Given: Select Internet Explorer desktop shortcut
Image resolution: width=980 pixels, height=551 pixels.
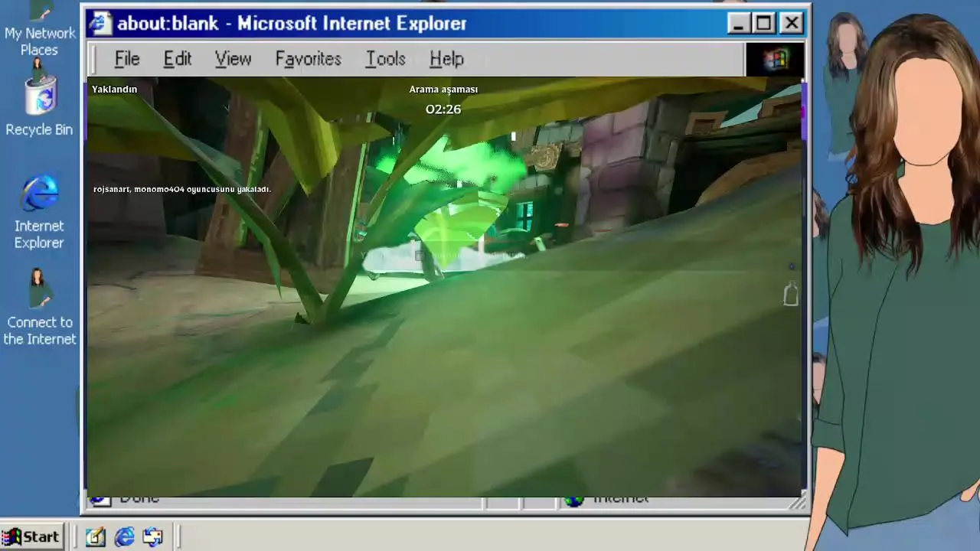Looking at the screenshot, I should point(39,212).
